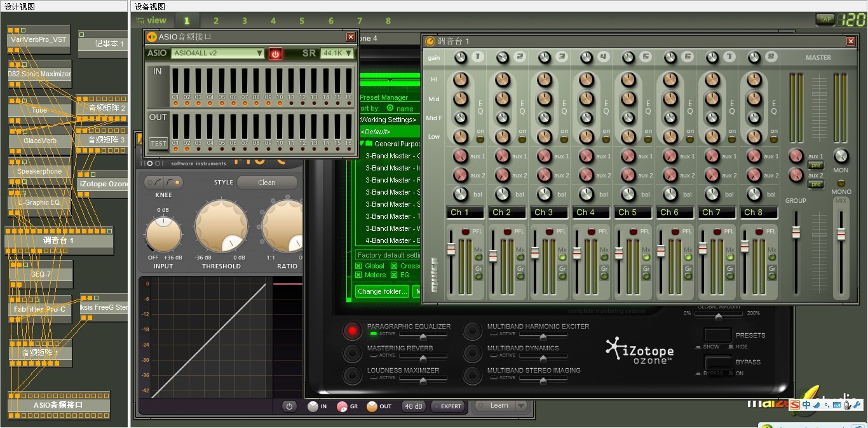Toggle Ch 8 Gr routing button
Viewport: 868px width, 428px height.
(x=773, y=277)
